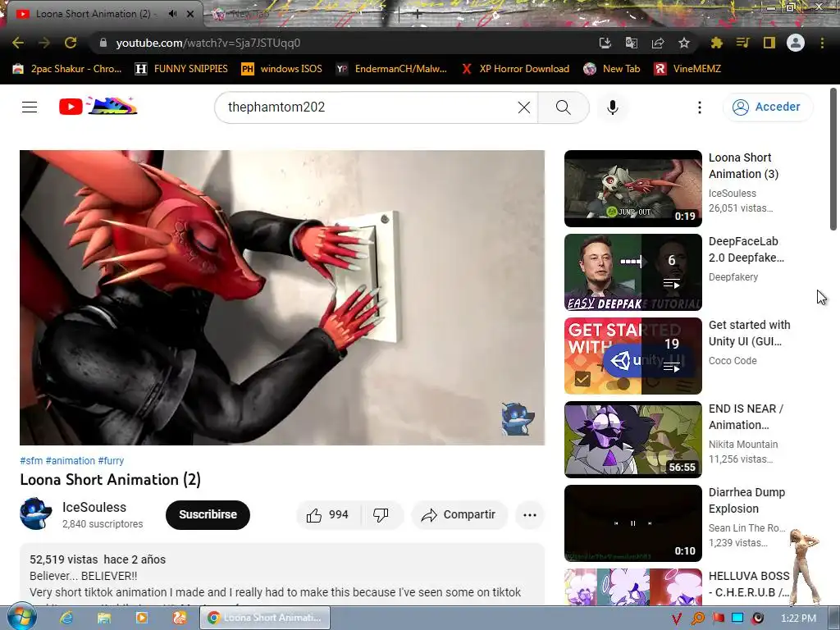
Task: Open the Extensions puzzle icon
Action: point(716,43)
